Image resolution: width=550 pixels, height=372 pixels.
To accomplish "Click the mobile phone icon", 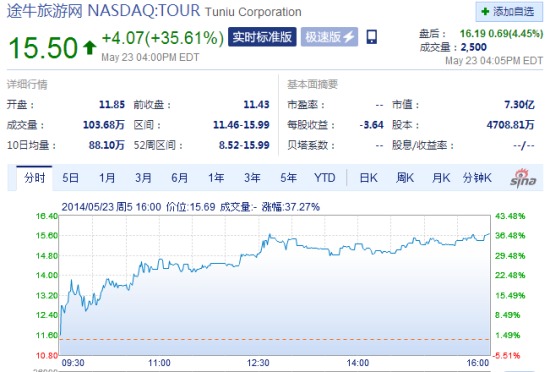I will (x=372, y=37).
